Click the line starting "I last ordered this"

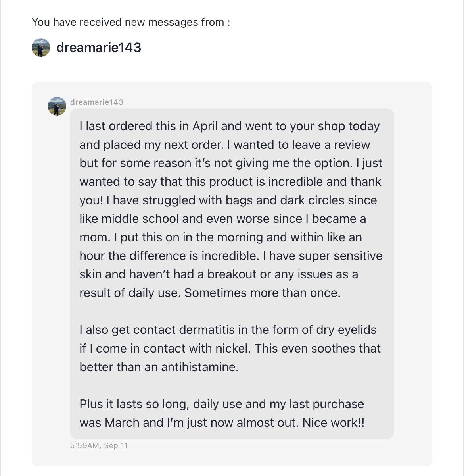[x=229, y=126]
